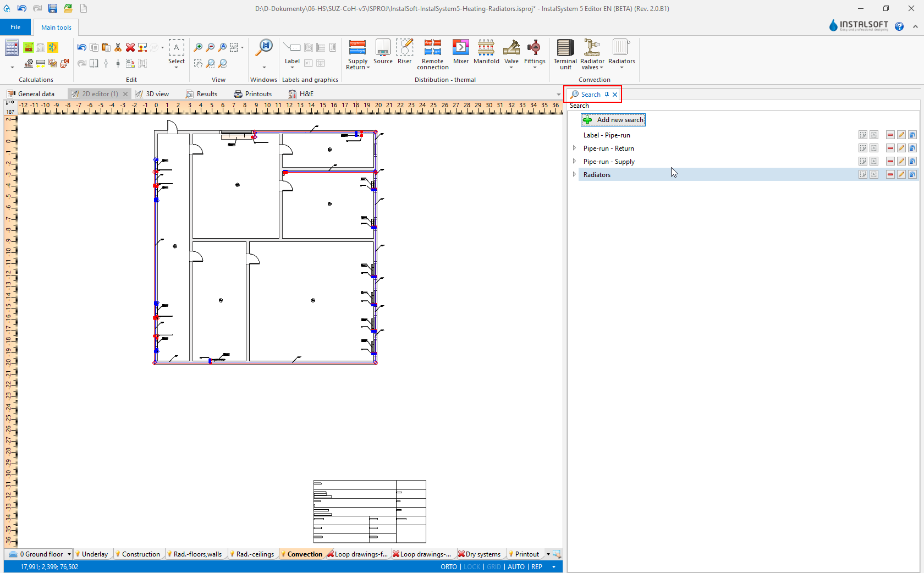The width and height of the screenshot is (924, 573).
Task: Switch to the 3D view tab
Action: tap(152, 94)
